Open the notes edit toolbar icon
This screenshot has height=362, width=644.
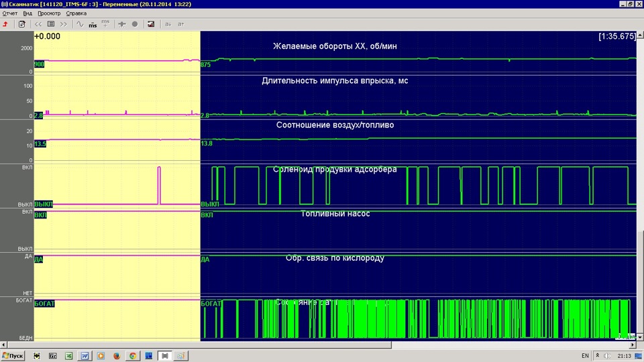(21, 24)
